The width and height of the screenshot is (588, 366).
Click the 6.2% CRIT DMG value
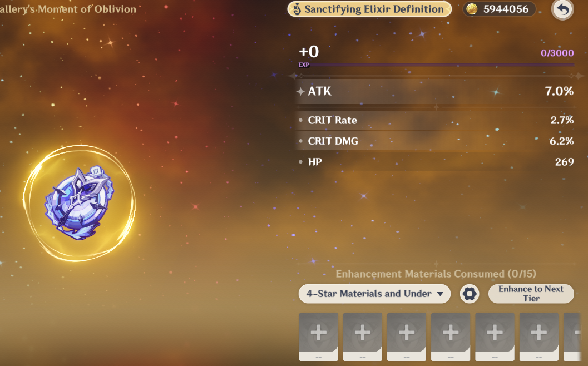pyautogui.click(x=561, y=141)
